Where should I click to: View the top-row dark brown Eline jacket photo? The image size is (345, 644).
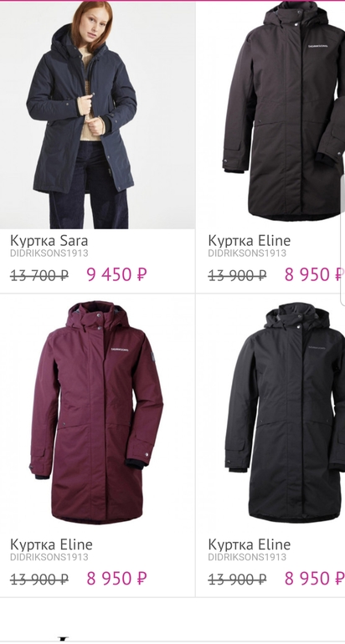284,111
